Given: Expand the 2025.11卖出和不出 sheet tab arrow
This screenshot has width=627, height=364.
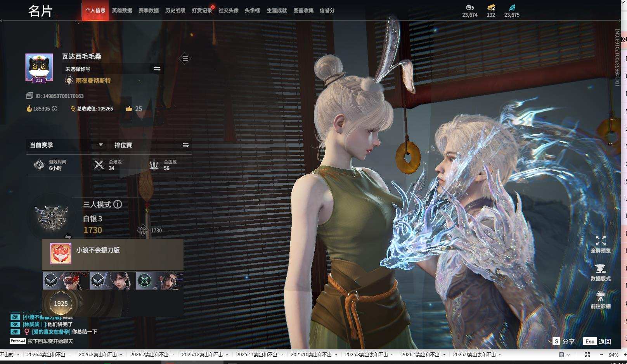Looking at the screenshot, I should 281,355.
